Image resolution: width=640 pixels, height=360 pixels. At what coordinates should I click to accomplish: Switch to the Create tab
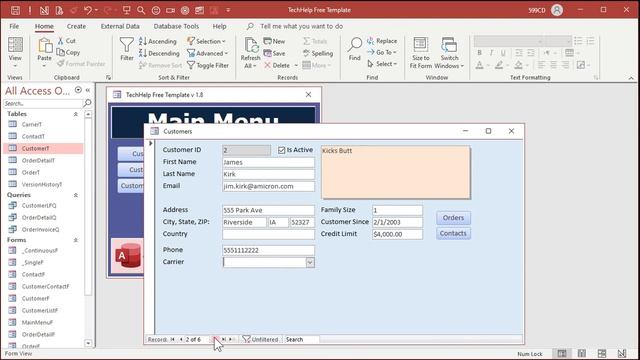click(76, 26)
